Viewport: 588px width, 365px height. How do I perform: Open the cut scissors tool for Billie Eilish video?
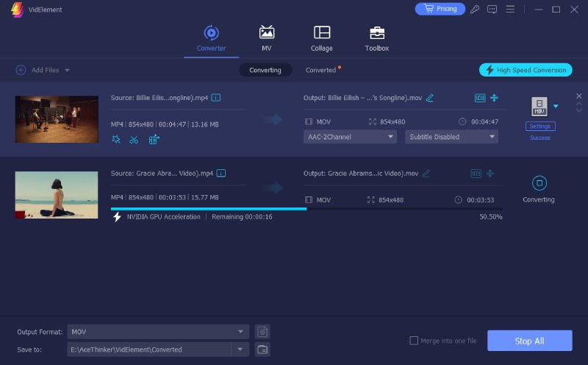134,140
